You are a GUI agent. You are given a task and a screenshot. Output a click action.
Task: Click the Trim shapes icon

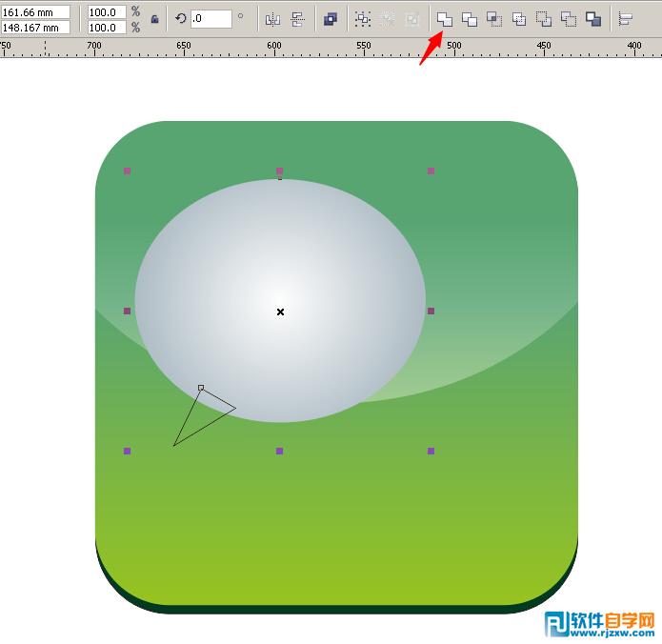click(469, 19)
